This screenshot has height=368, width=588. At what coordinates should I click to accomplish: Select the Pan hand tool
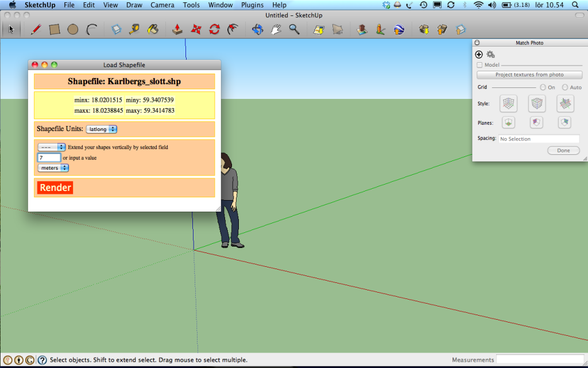[x=276, y=29]
